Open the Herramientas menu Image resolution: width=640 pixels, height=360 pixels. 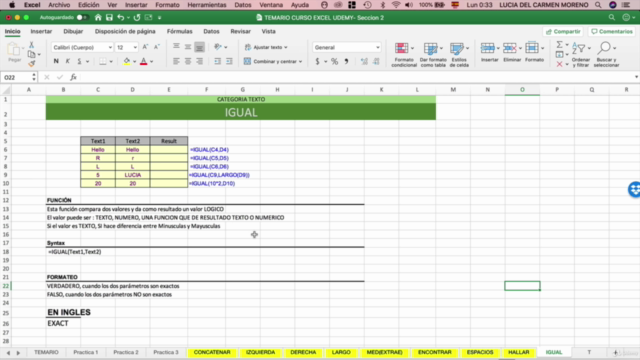(x=207, y=5)
